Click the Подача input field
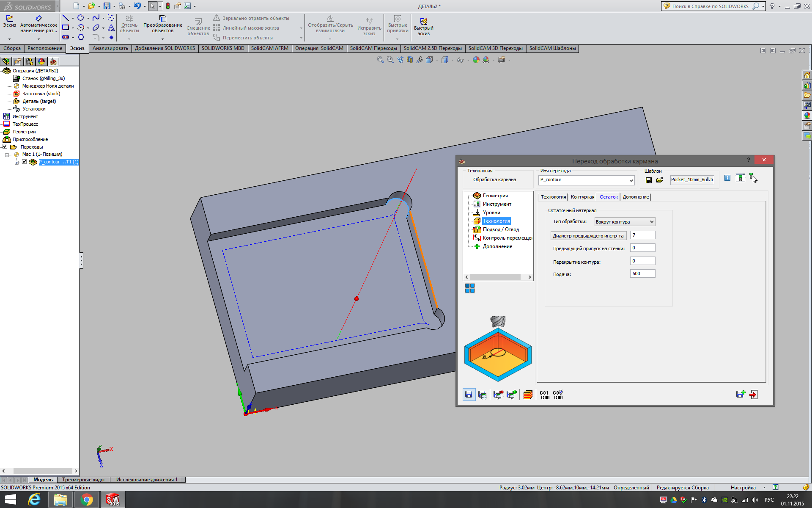 [642, 274]
